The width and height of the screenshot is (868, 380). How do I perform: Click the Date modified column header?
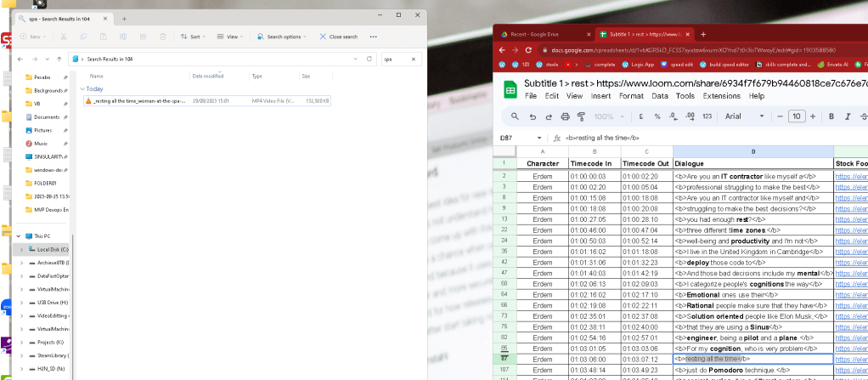coord(208,77)
